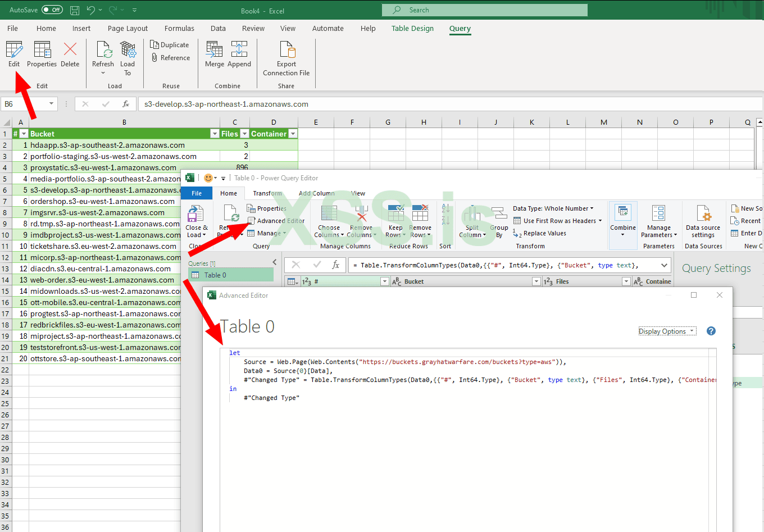Toggle Use First Row as Headers

[x=558, y=221]
